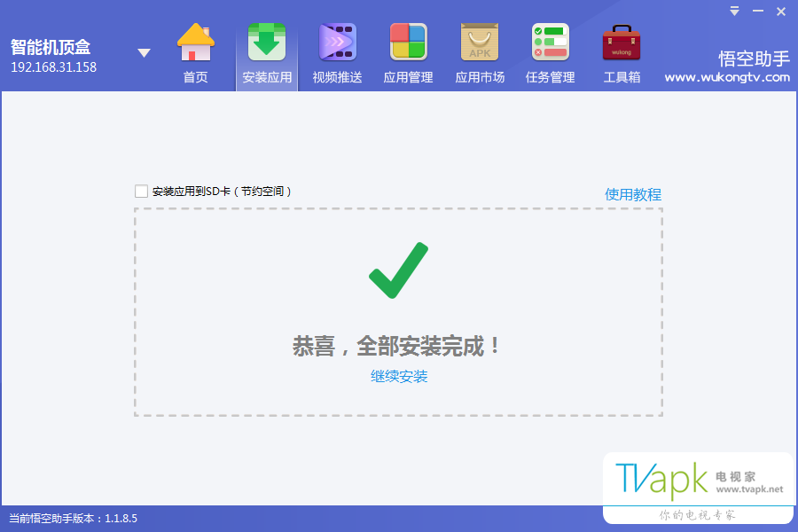Open 应用市场 APK market icon

point(480,43)
